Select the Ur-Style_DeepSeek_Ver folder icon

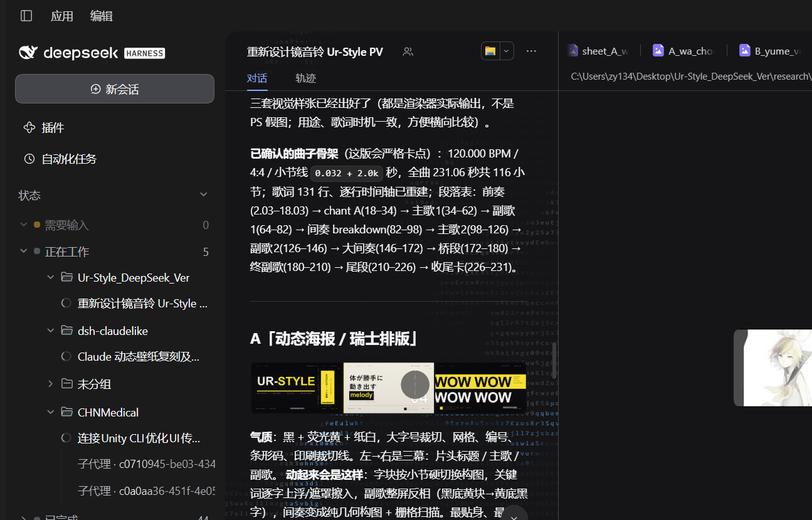[x=66, y=277]
